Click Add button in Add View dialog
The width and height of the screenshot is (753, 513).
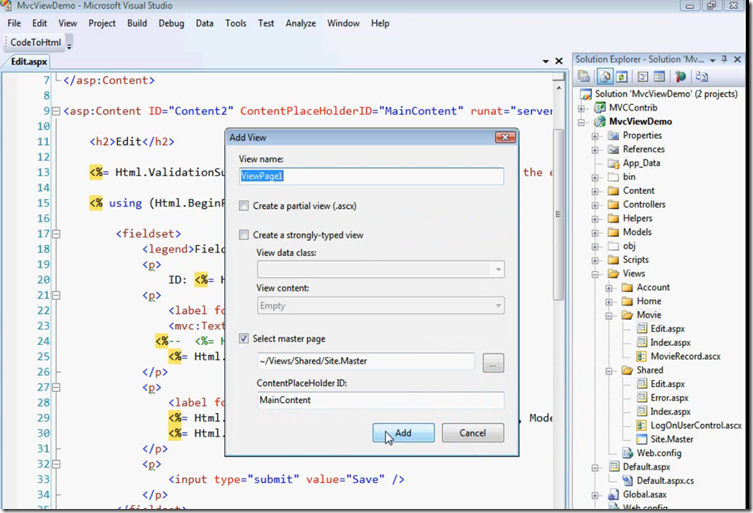(403, 433)
